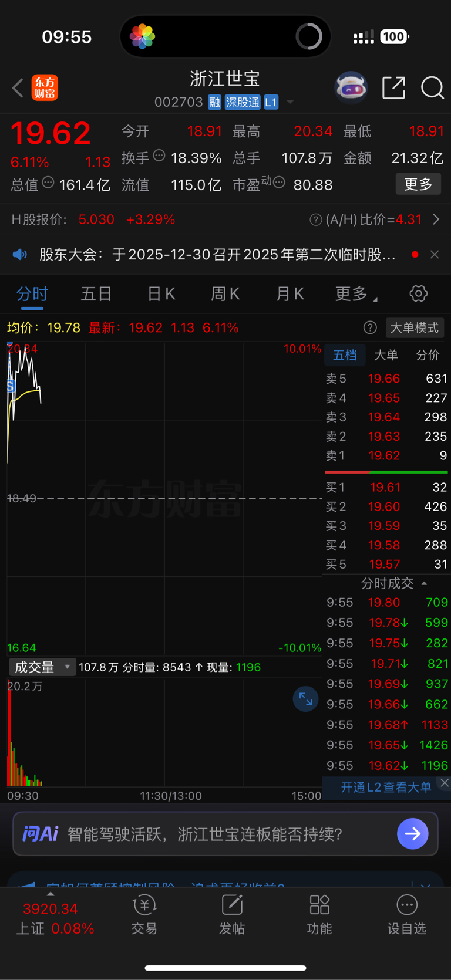Tap the 买2 row at 19.60
The image size is (451, 980).
click(x=386, y=506)
